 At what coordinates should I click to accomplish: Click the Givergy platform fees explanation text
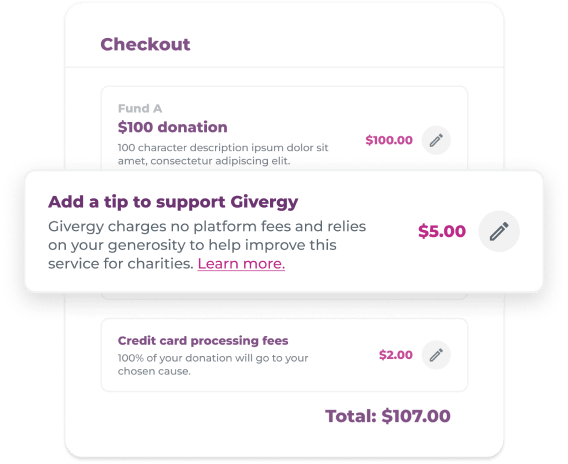coord(207,245)
